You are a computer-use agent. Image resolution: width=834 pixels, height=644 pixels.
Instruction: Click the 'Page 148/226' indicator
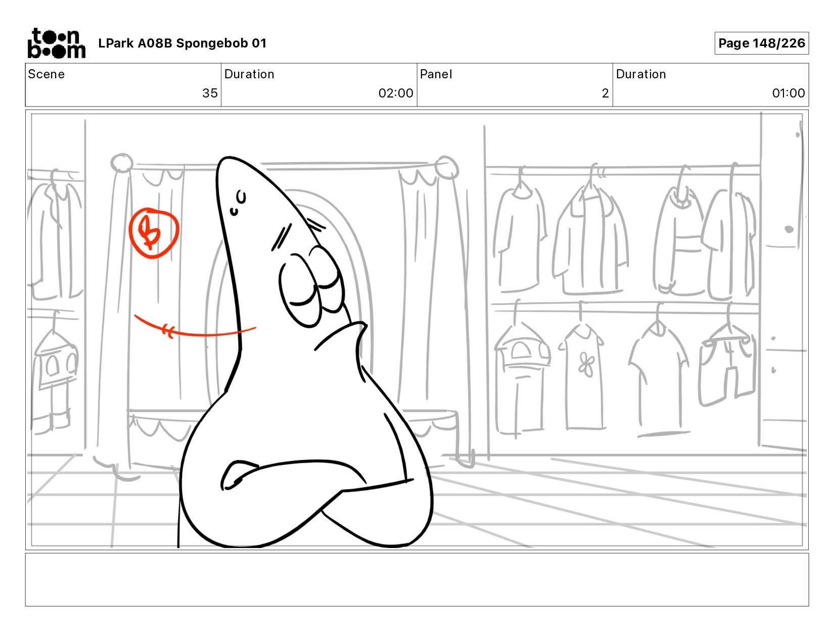tap(762, 43)
